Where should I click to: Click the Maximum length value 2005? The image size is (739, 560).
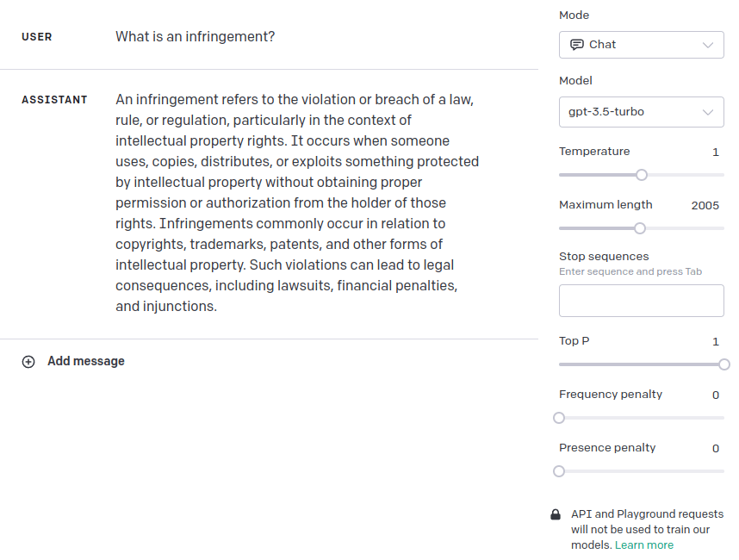[705, 205]
